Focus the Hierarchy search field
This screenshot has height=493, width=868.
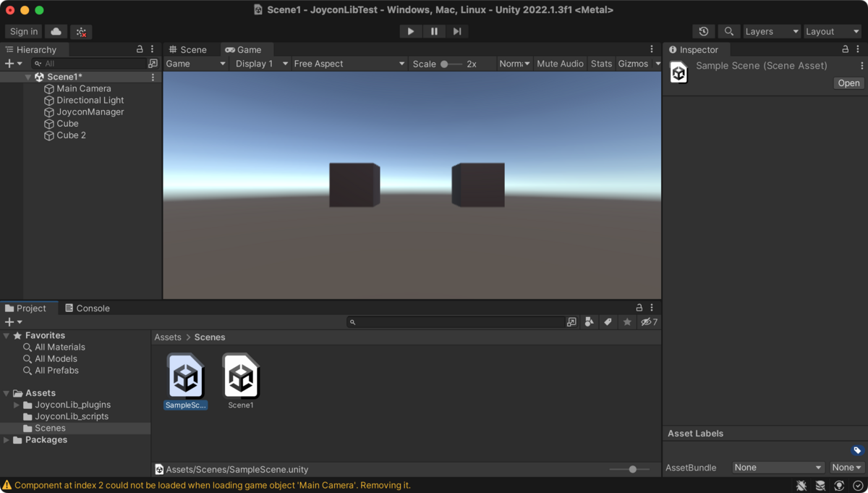click(88, 64)
